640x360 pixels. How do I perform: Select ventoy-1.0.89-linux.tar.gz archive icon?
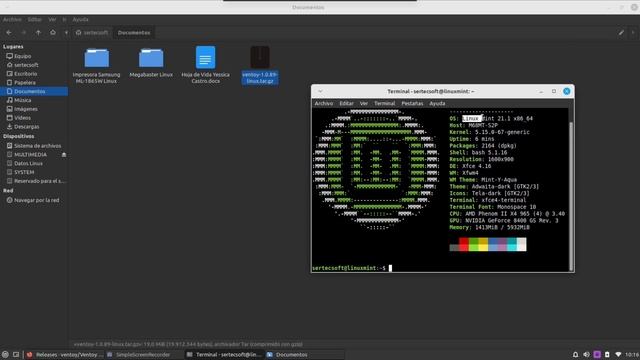coord(260,57)
